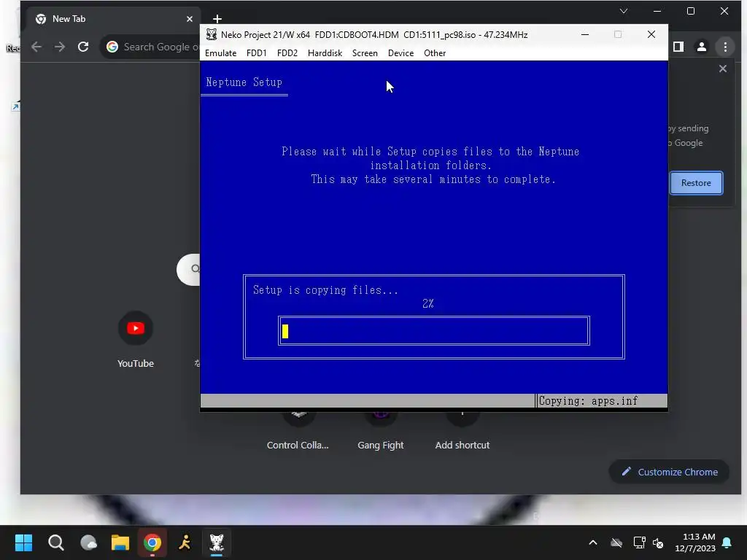Click the cloud sync tray icon

tap(616, 542)
